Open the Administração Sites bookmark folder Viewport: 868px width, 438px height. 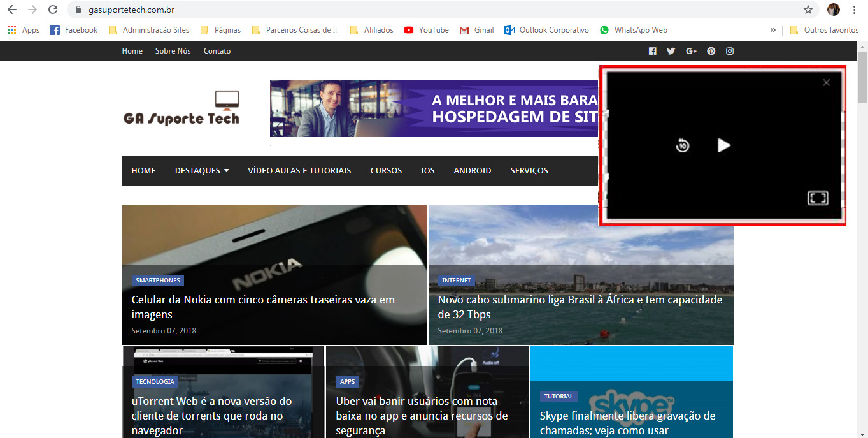pos(149,30)
